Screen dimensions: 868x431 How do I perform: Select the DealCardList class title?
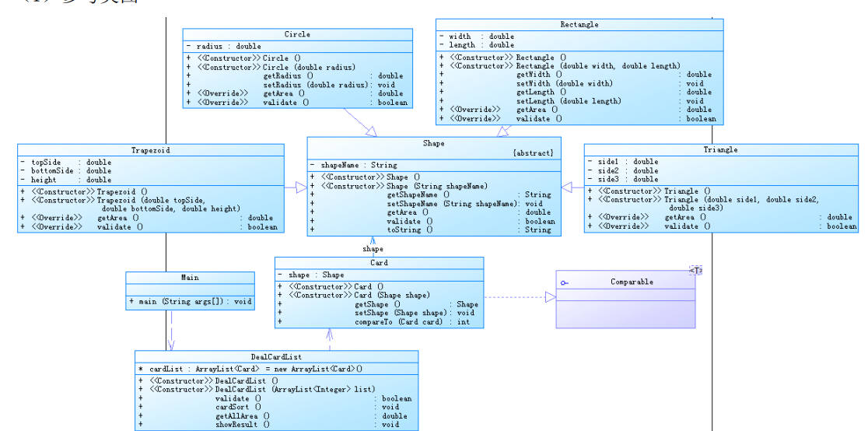pos(275,357)
